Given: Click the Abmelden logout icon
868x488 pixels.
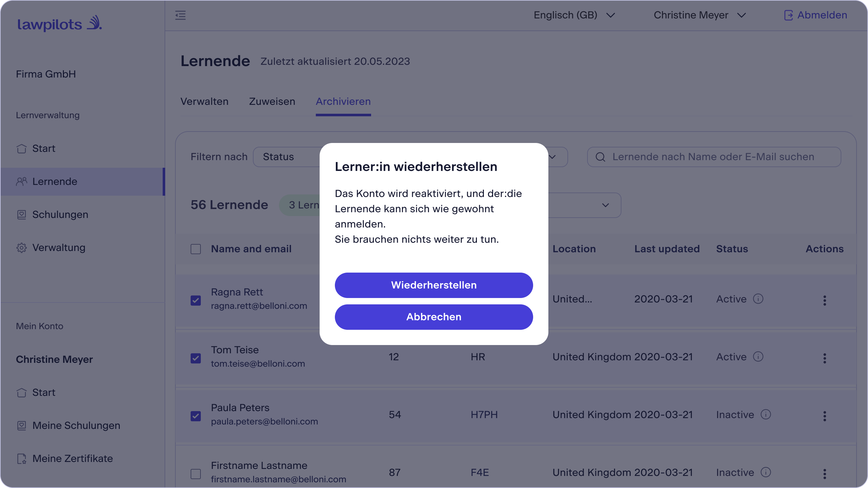Looking at the screenshot, I should [x=788, y=15].
